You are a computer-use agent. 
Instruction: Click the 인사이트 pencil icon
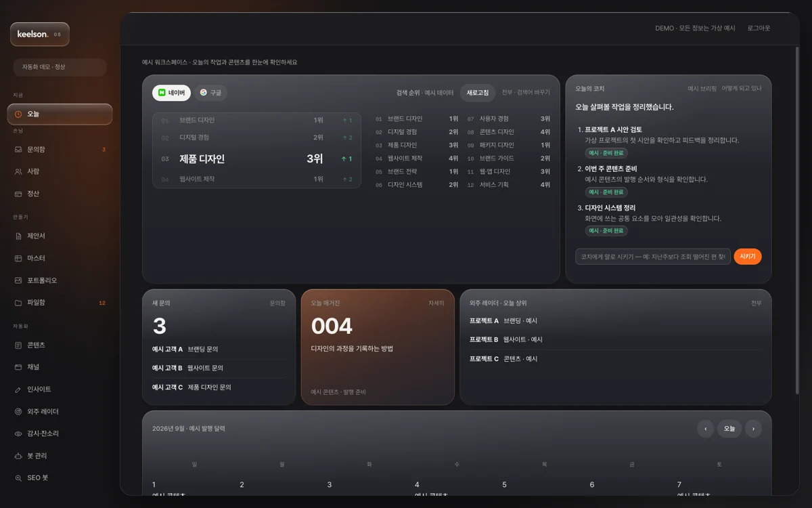click(18, 389)
